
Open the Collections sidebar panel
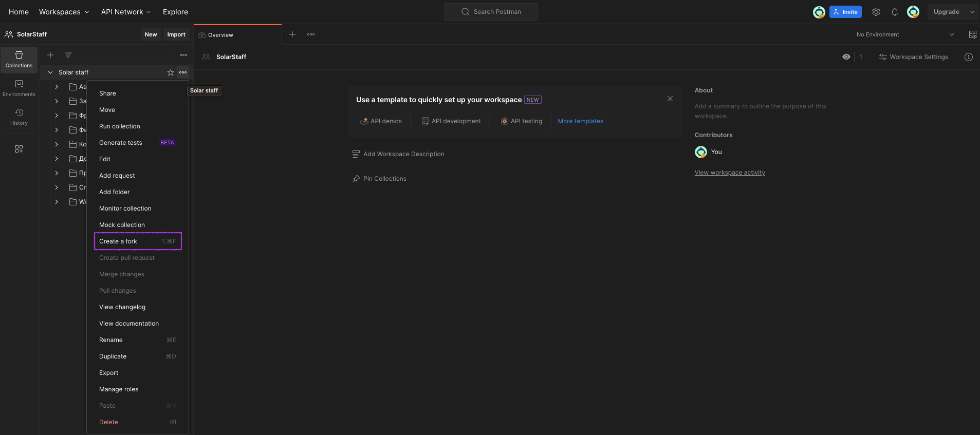19,59
